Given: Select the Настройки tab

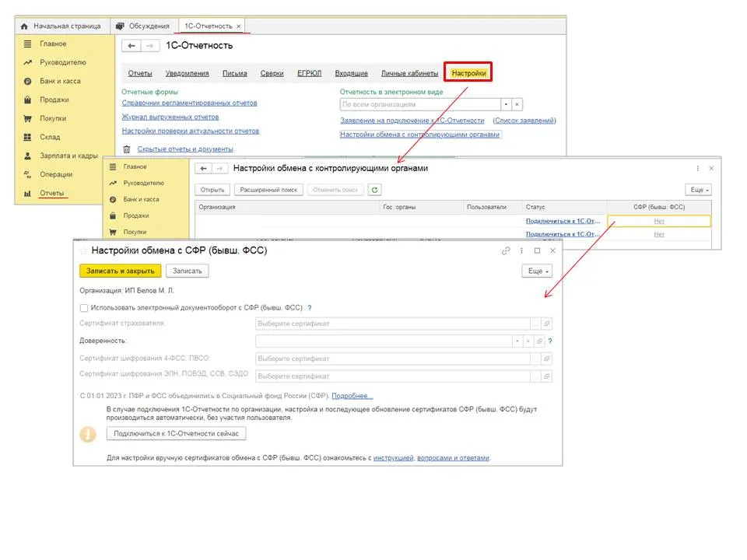Looking at the screenshot, I should pyautogui.click(x=468, y=73).
